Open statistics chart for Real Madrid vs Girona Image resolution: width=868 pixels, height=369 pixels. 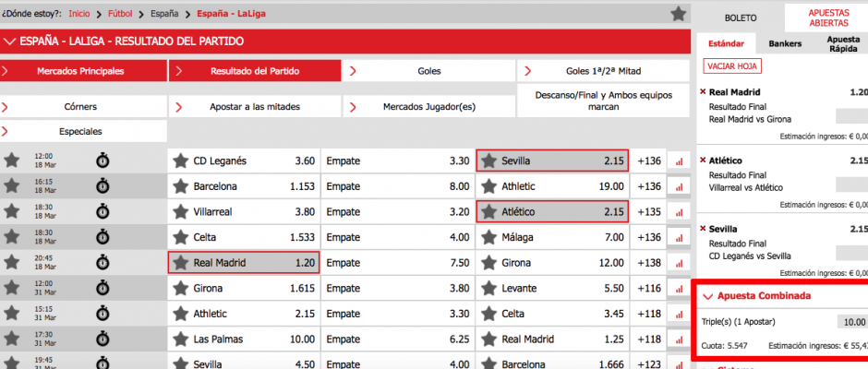(679, 263)
